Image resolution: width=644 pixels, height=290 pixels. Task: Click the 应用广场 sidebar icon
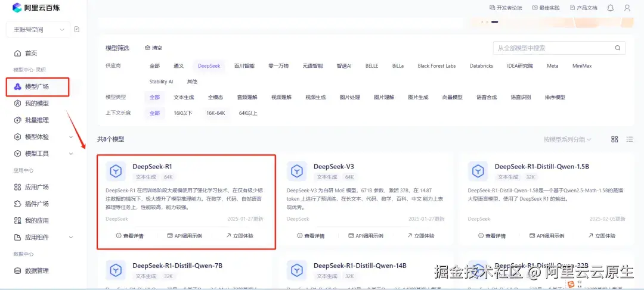click(17, 187)
